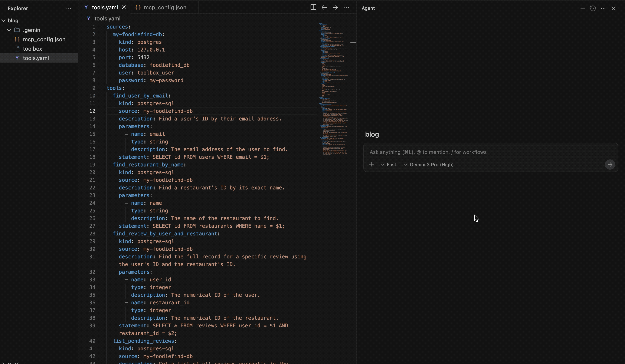Screen dimensions: 625x364
Task: Click 'name: email' on line 15
Action: pos(148,134)
